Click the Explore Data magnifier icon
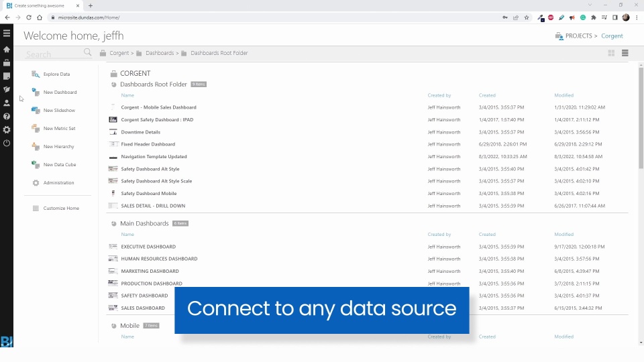Screen dimensions: 644x362 (x=36, y=74)
